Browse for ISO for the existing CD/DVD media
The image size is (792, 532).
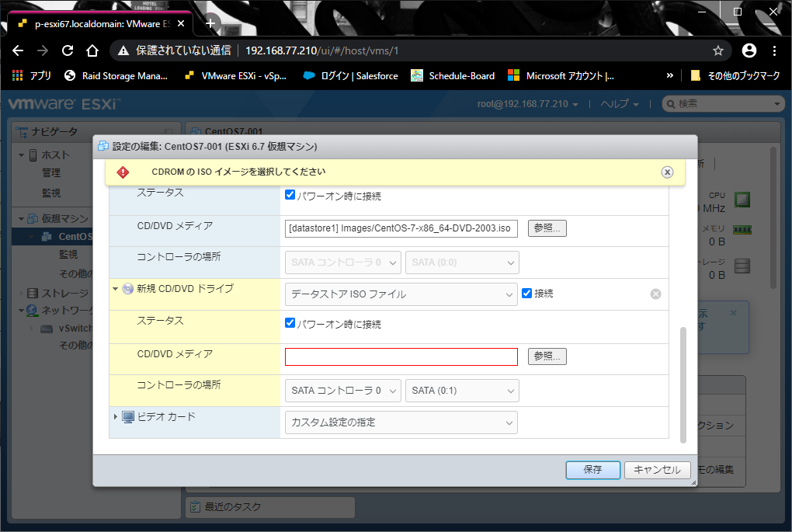point(547,228)
